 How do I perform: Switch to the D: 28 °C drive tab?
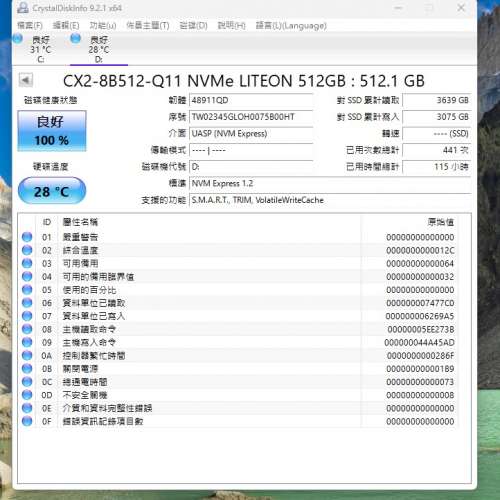(99, 49)
